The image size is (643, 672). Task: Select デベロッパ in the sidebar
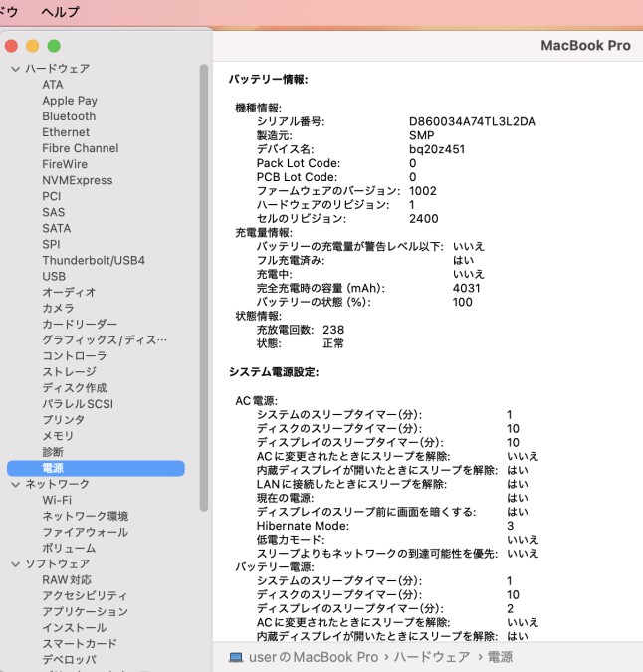pos(70,660)
